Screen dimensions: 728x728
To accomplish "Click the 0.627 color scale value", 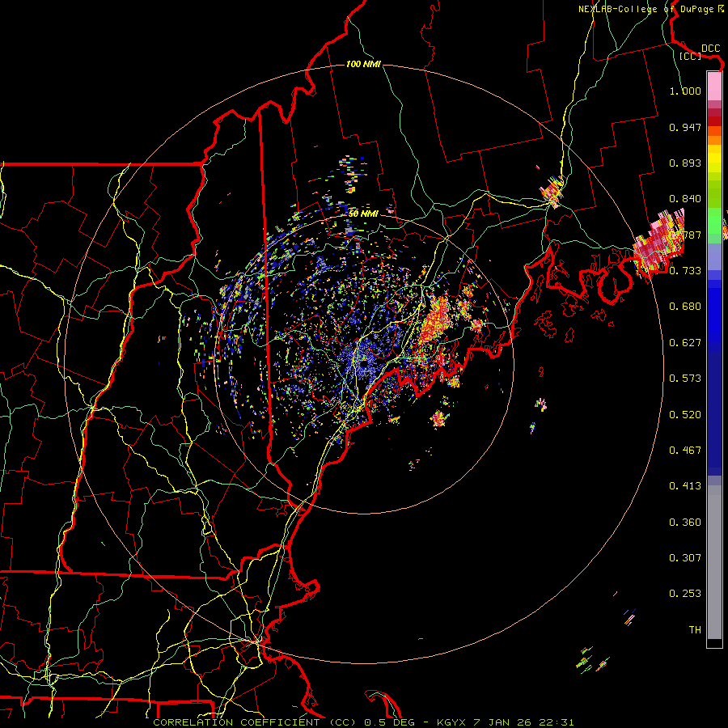I will (x=685, y=343).
